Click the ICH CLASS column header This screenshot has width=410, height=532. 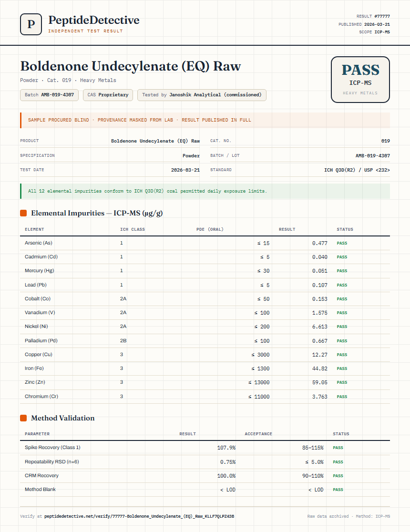tap(133, 229)
